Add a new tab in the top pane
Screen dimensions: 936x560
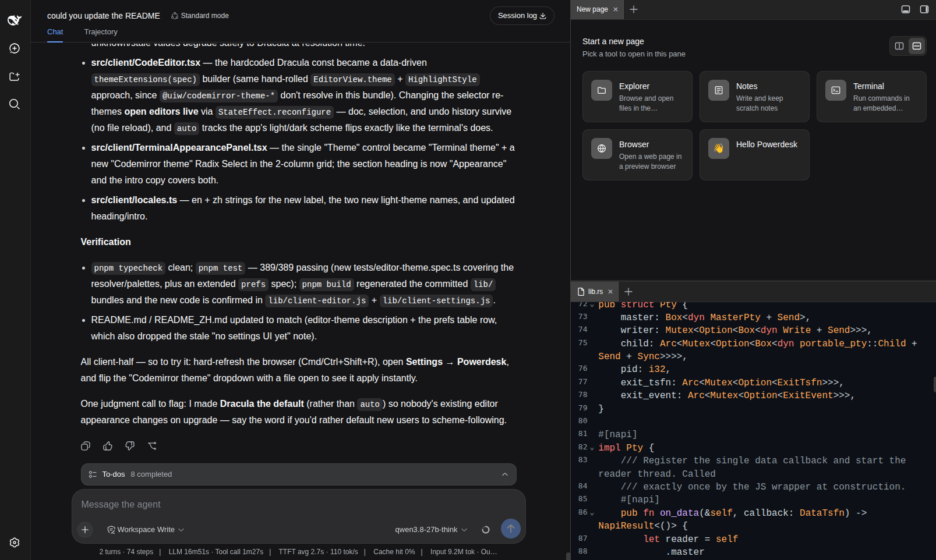634,9
